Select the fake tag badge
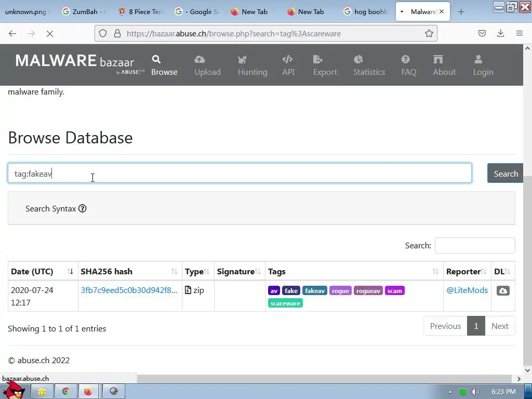Viewport: 532px width, 399px height. (x=291, y=291)
